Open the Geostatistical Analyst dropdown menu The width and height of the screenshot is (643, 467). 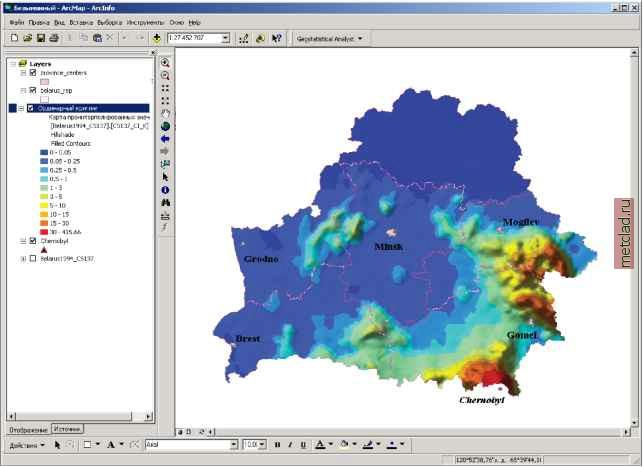[330, 38]
